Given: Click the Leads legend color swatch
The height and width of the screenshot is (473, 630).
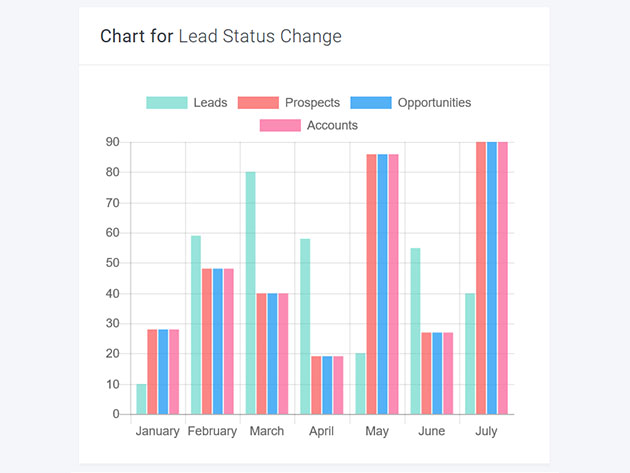Looking at the screenshot, I should point(166,103).
